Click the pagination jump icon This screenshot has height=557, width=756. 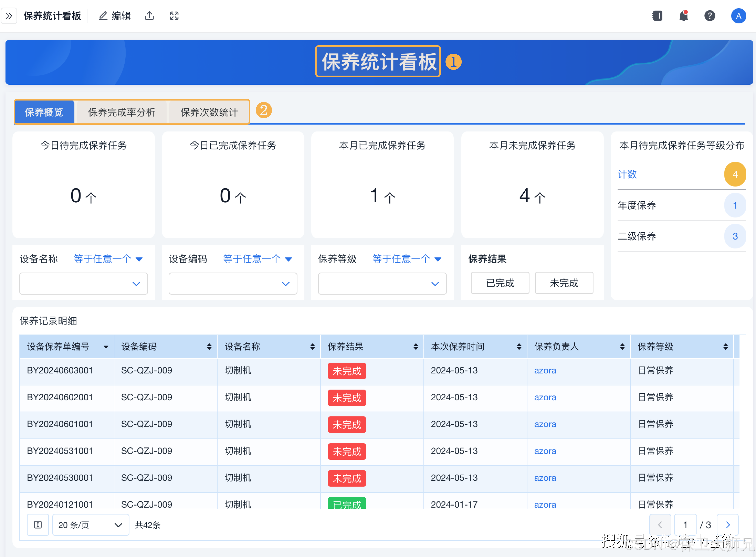[x=38, y=525]
